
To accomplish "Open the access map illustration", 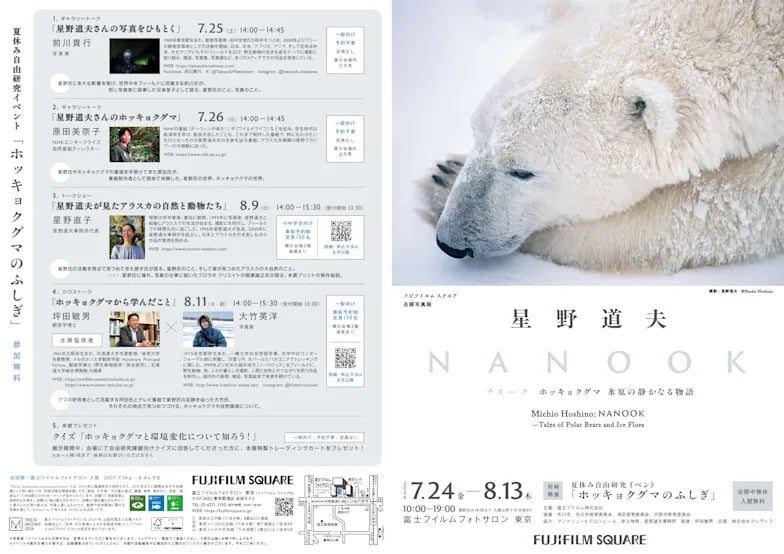I will 341,510.
